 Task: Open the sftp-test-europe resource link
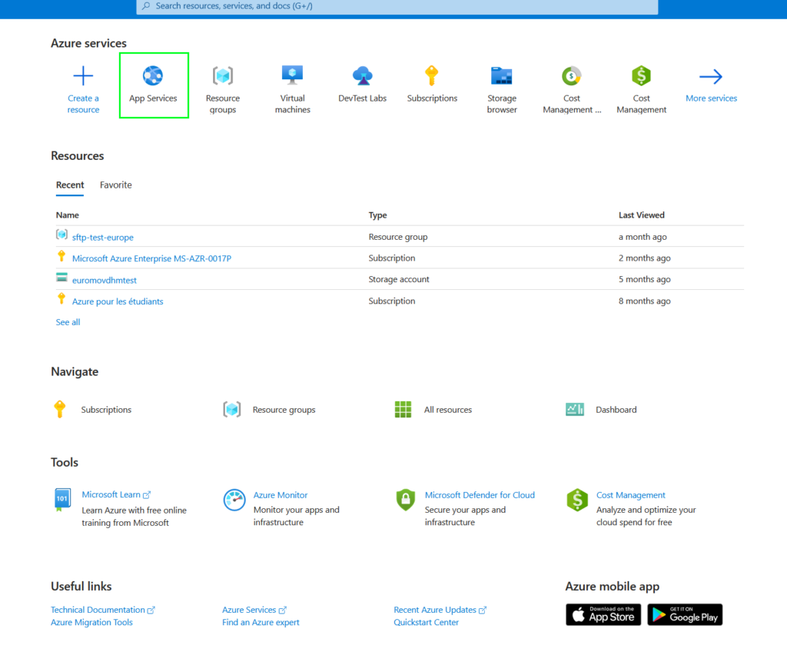[x=103, y=237]
